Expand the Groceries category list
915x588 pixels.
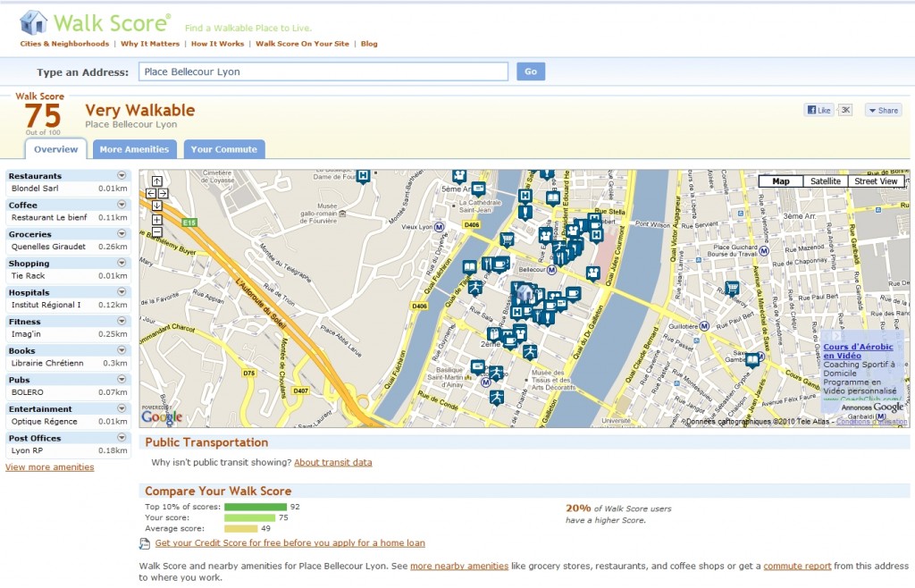point(122,234)
